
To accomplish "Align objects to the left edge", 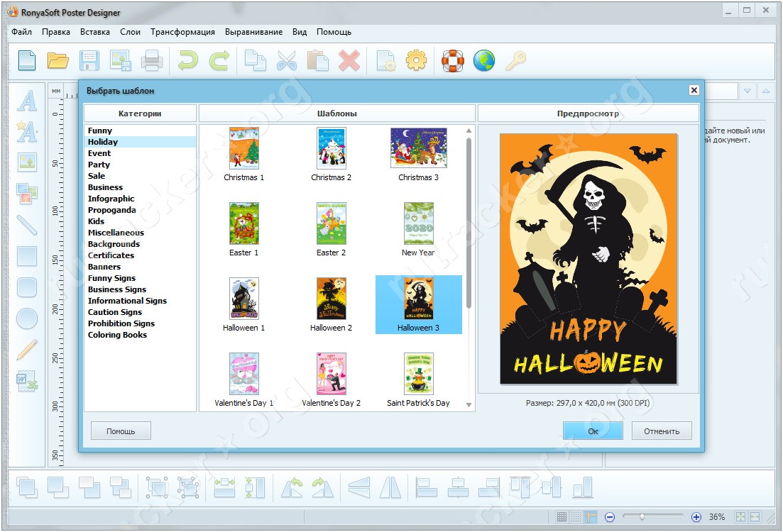I will click(427, 487).
